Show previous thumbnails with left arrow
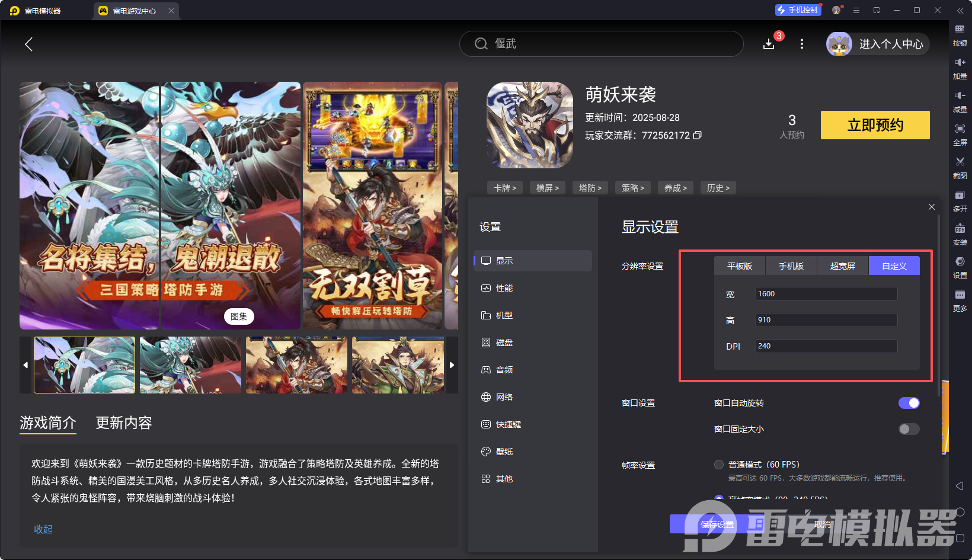This screenshot has width=972, height=560. [x=25, y=365]
